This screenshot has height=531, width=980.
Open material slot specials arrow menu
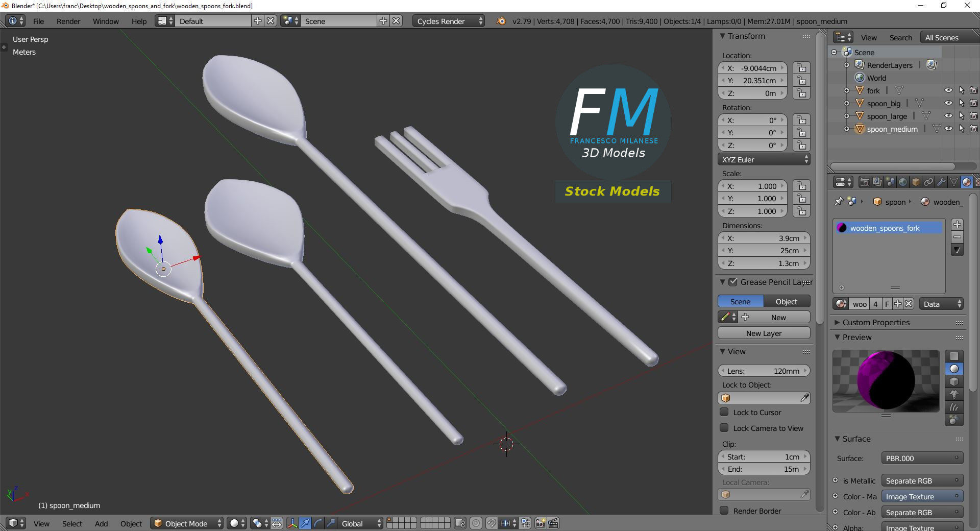pyautogui.click(x=957, y=250)
